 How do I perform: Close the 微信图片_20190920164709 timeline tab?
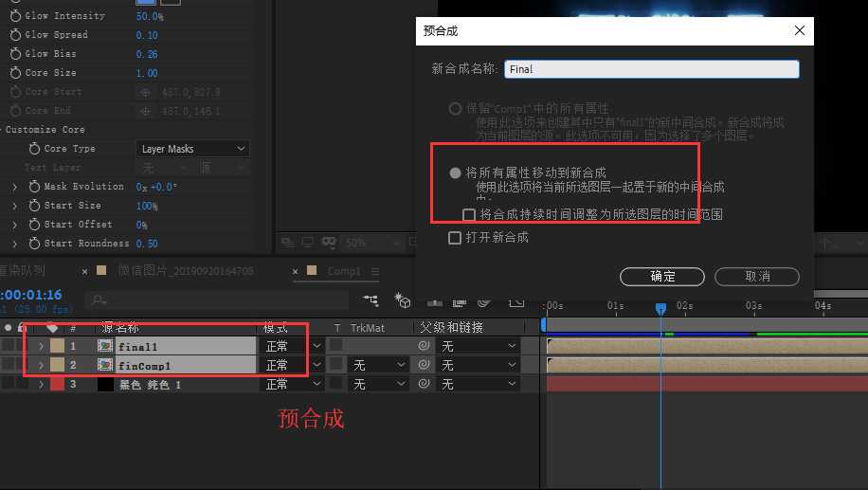(x=84, y=271)
